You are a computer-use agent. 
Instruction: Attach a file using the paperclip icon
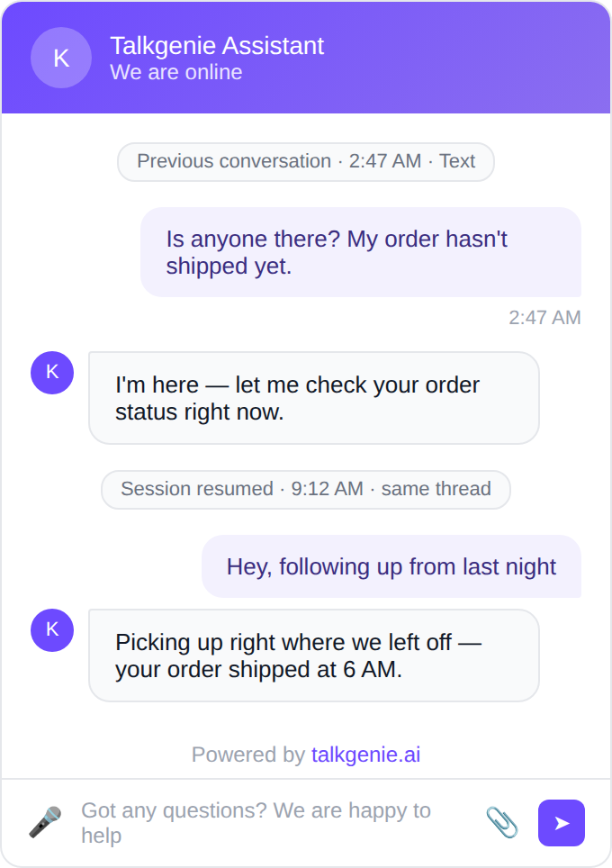click(x=502, y=822)
